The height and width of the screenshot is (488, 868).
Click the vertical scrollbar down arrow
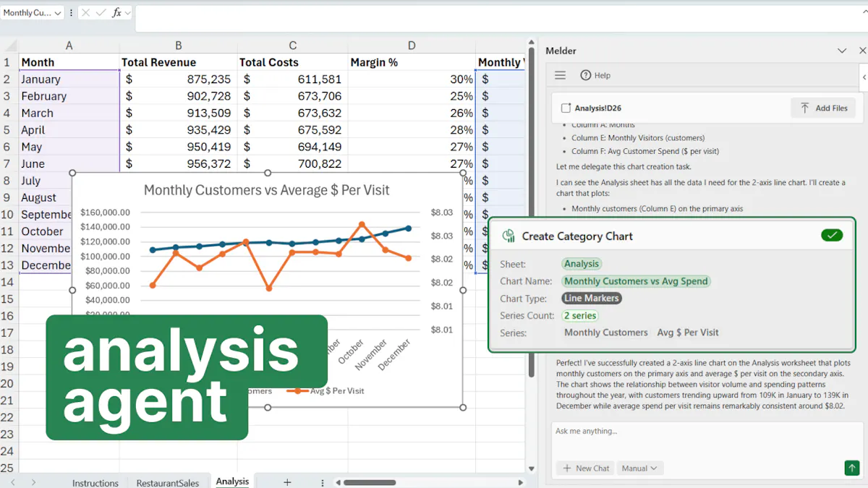point(532,468)
